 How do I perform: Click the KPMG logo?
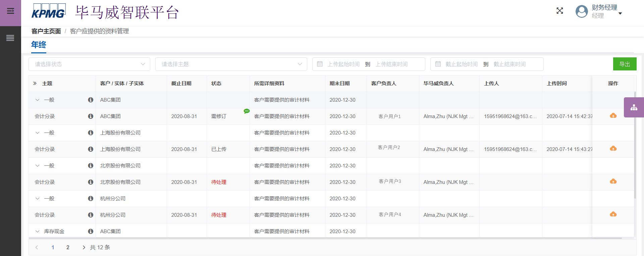49,11
